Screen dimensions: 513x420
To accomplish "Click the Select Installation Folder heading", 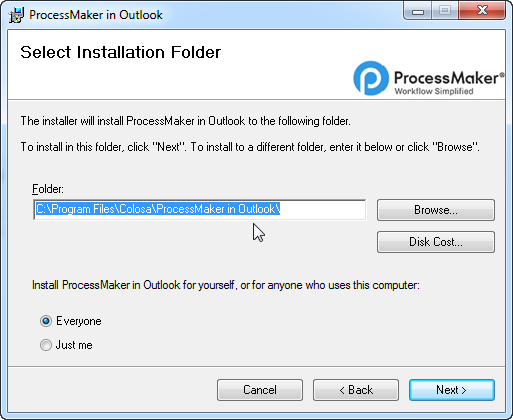I will pos(120,52).
